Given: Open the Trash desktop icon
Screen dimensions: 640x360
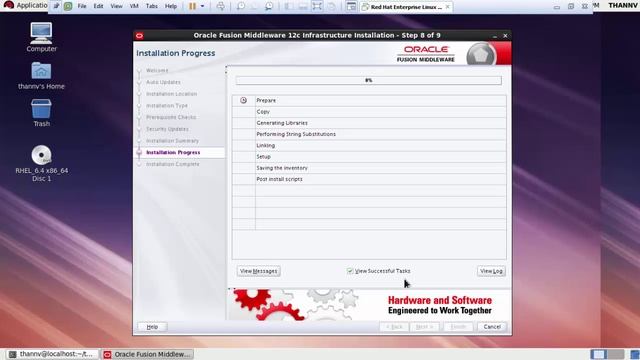Looking at the screenshot, I should (x=41, y=113).
